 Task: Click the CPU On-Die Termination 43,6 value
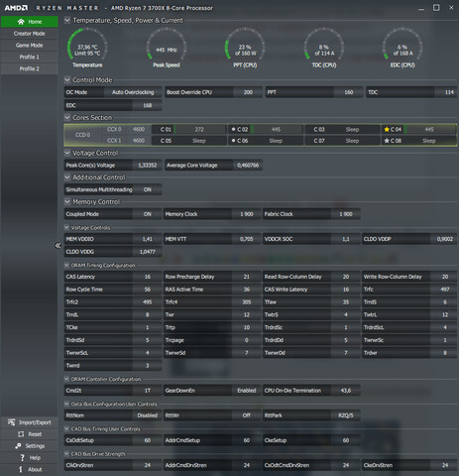[346, 391]
